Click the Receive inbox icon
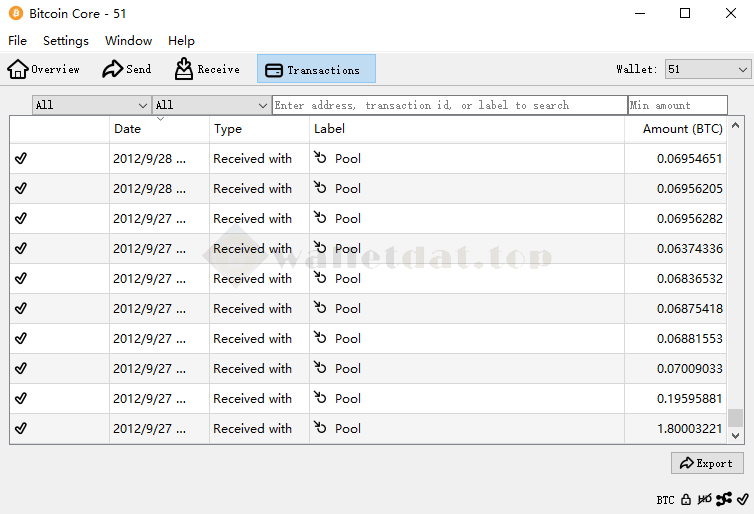 coord(184,69)
